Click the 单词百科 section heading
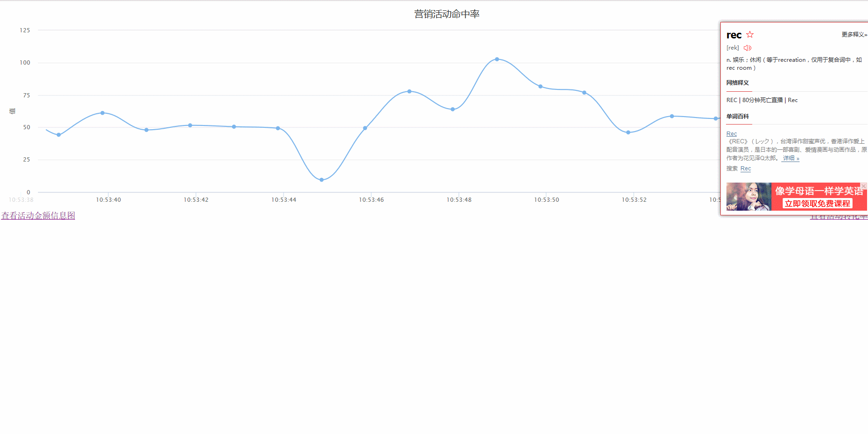868x434 pixels. click(738, 117)
